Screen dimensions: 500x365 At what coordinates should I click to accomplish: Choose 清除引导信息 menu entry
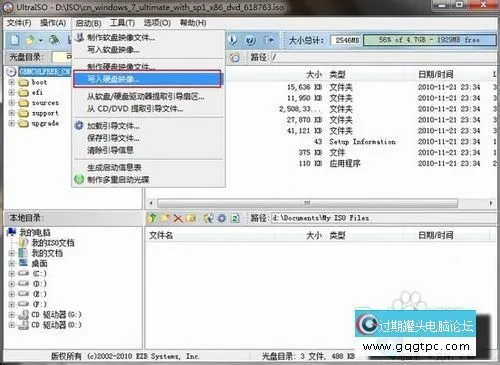tap(148, 150)
